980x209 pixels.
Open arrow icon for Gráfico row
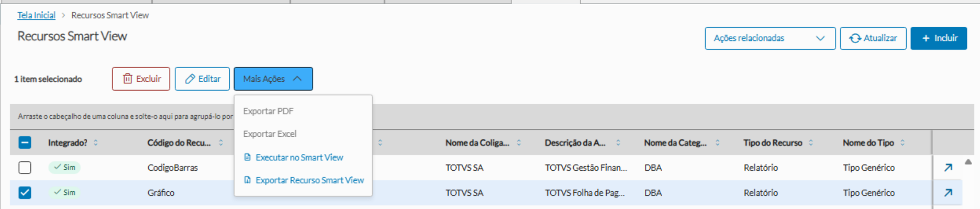948,193
